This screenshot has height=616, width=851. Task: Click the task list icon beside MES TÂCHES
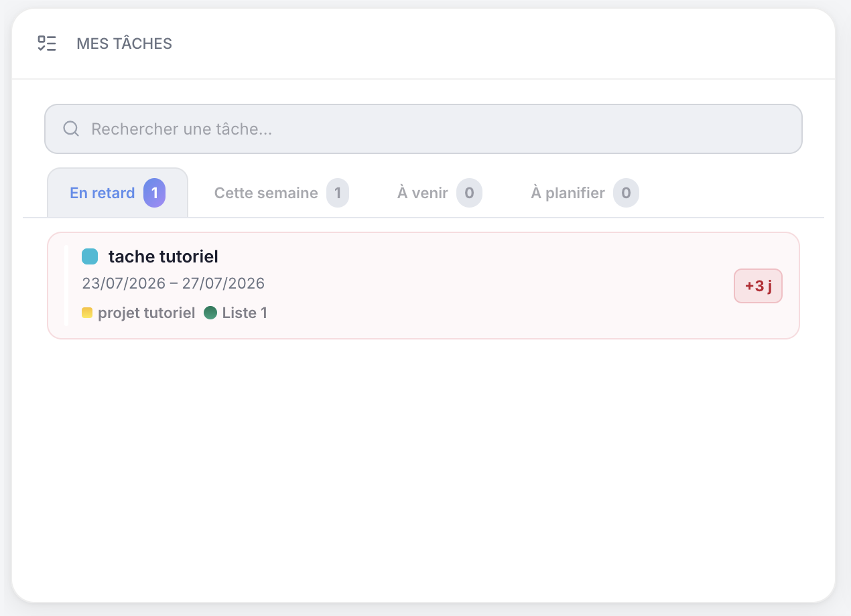[x=47, y=44]
